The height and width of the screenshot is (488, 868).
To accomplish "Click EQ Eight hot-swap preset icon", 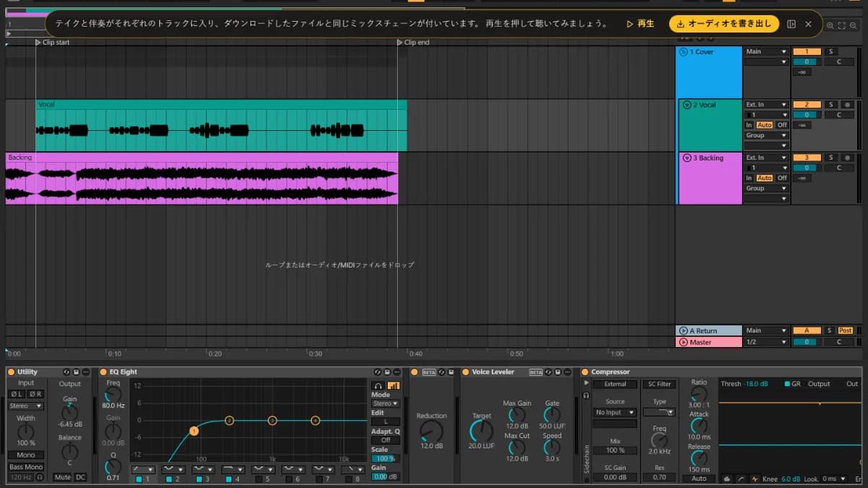I will pyautogui.click(x=378, y=372).
